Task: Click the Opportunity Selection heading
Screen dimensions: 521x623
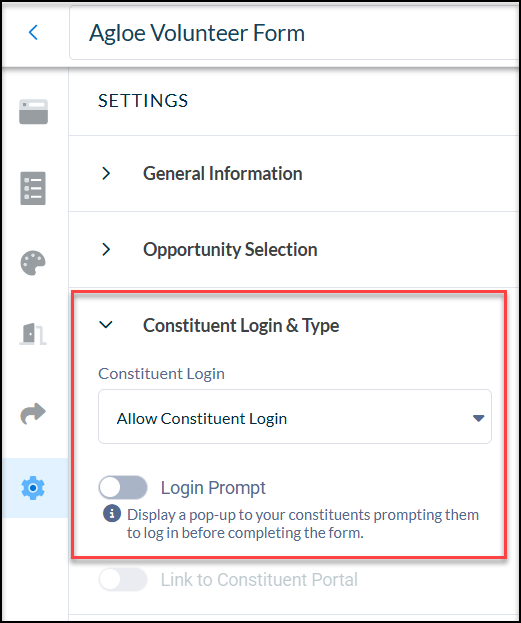Action: tap(230, 250)
